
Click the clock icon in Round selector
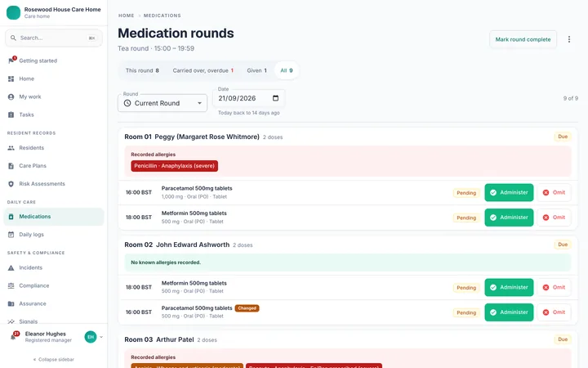tap(127, 103)
